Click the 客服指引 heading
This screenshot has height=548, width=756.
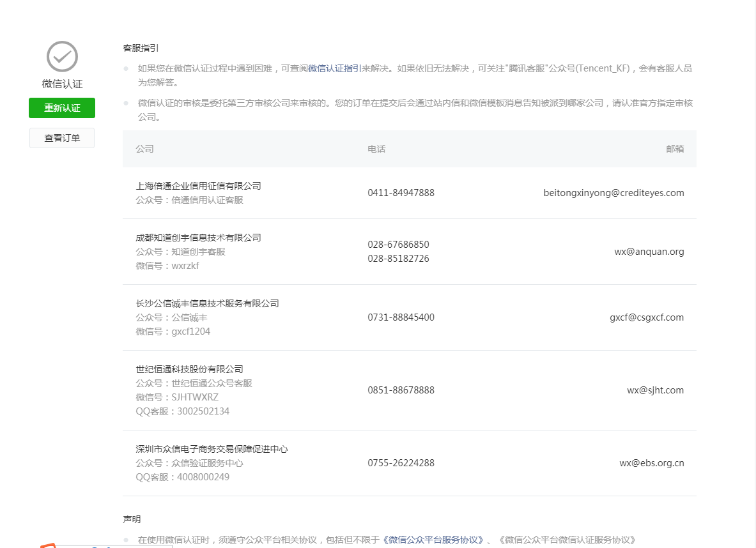(141, 48)
